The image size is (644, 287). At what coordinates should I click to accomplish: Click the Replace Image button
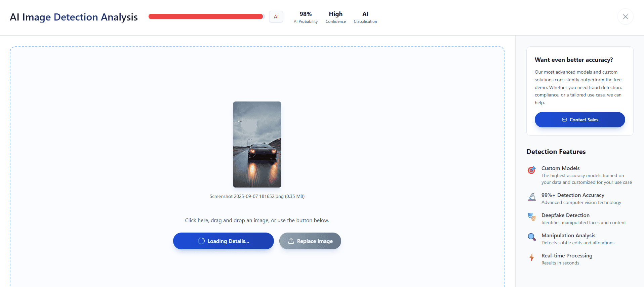coord(310,241)
